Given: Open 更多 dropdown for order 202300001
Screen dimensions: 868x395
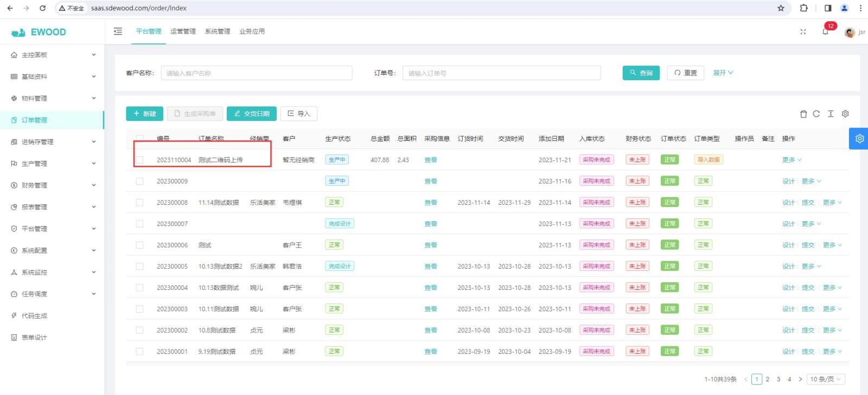Looking at the screenshot, I should 832,352.
